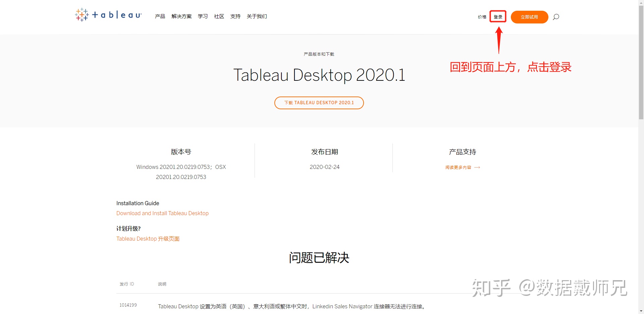
Task: Click the Windows 20201.20.0219.0753 version text
Action: (x=181, y=172)
